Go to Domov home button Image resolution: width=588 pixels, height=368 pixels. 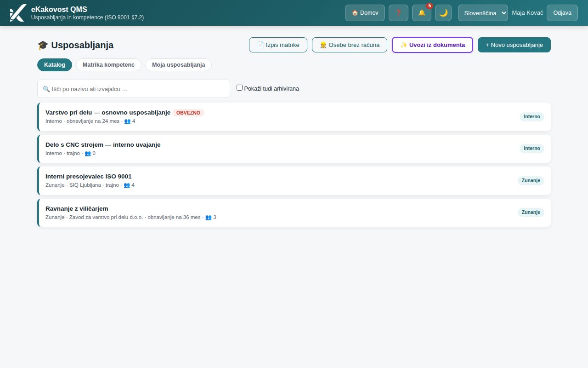click(x=365, y=13)
